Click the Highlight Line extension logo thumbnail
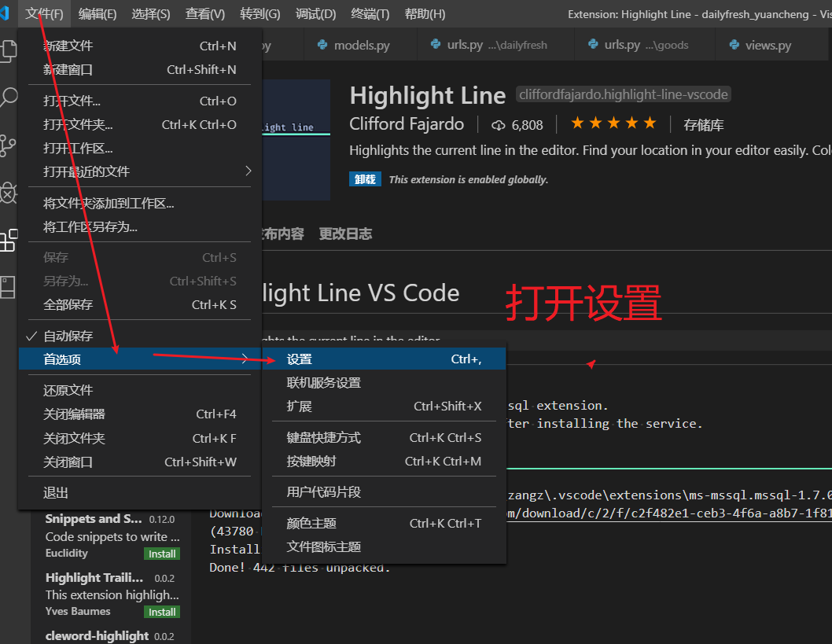Screen dimensions: 832x644 [x=296, y=140]
